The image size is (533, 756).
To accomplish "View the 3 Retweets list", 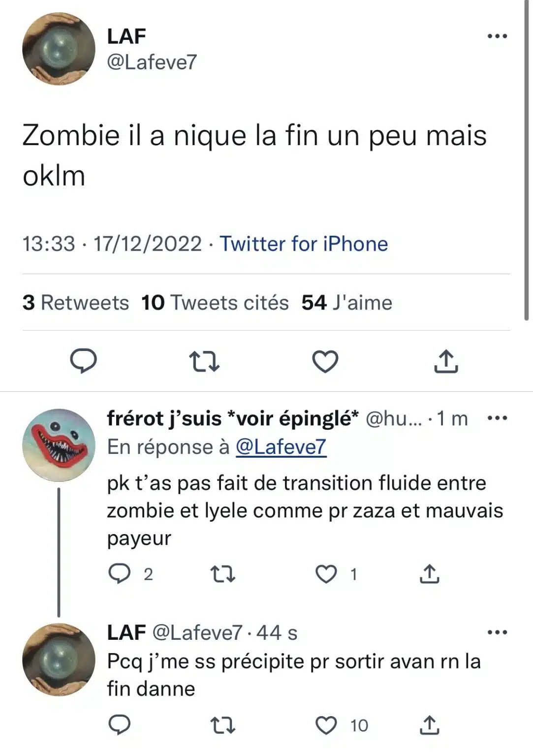I will pos(76,302).
